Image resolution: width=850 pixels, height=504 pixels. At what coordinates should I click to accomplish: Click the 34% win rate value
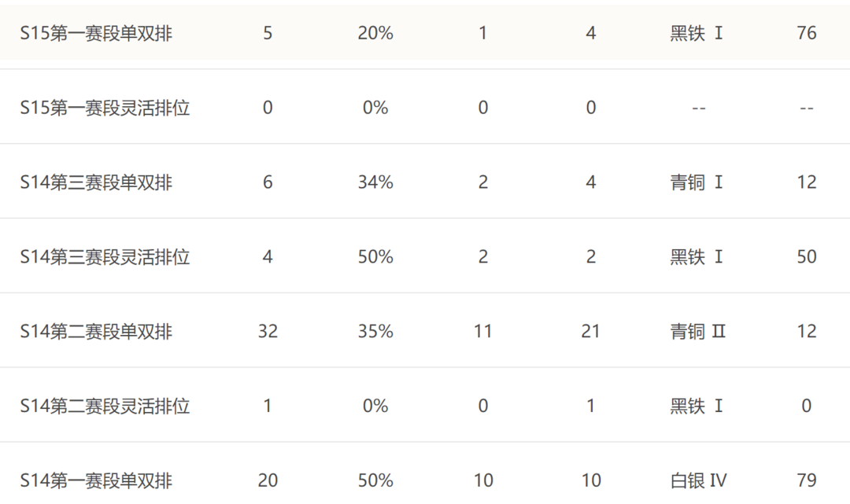click(375, 182)
